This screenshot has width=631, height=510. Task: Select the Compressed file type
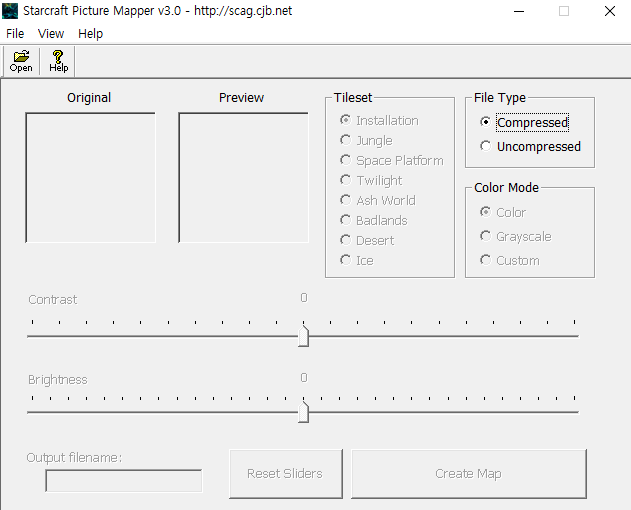(x=486, y=123)
